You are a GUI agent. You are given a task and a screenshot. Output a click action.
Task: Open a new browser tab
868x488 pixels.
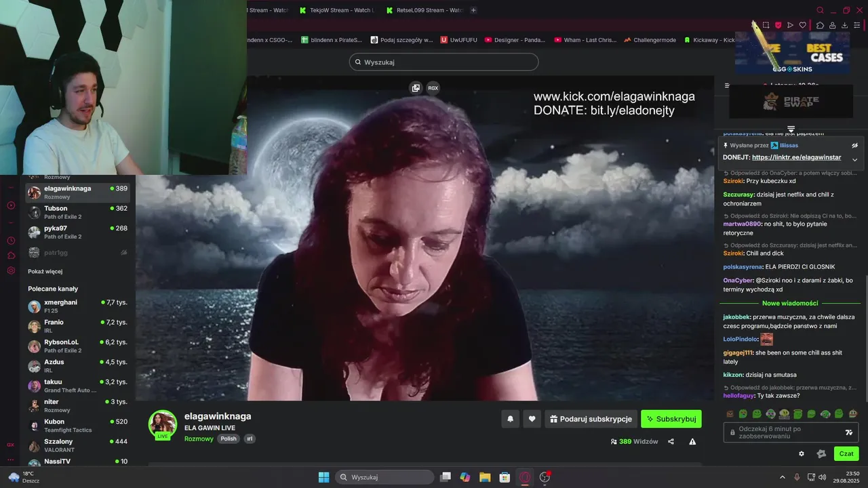[x=473, y=10]
